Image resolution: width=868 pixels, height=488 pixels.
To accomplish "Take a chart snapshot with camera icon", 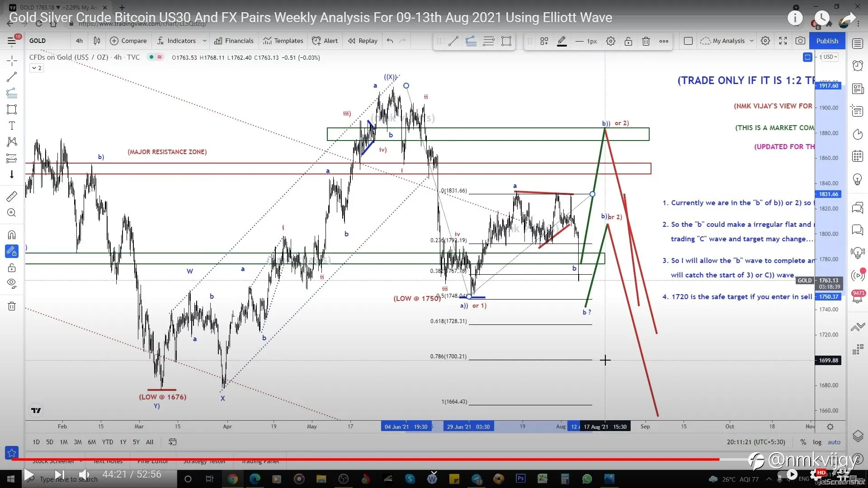I will 800,41.
